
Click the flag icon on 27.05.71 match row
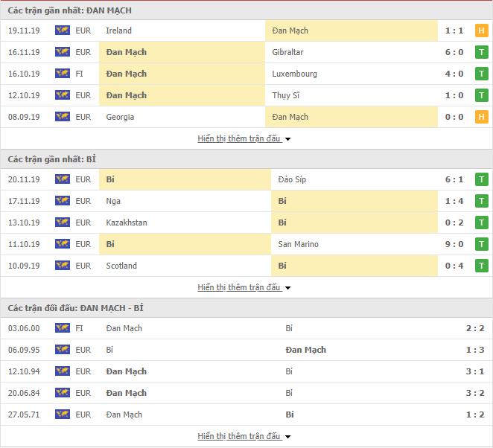[x=63, y=415]
